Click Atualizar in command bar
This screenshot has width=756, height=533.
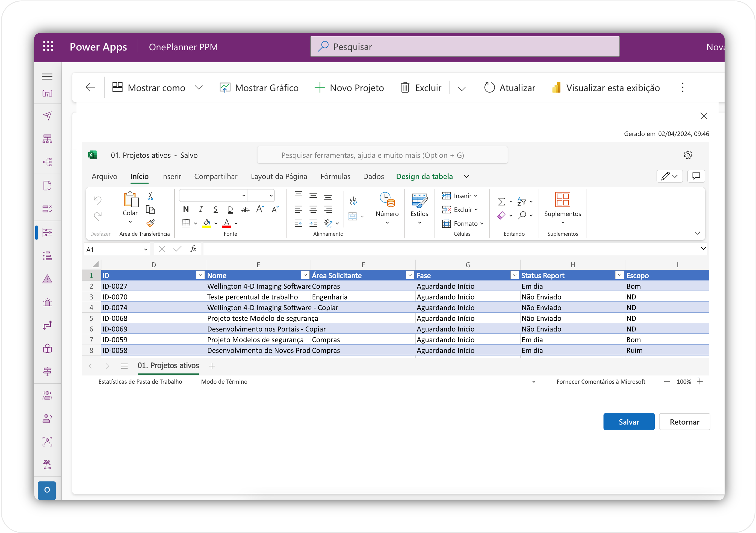pyautogui.click(x=509, y=88)
